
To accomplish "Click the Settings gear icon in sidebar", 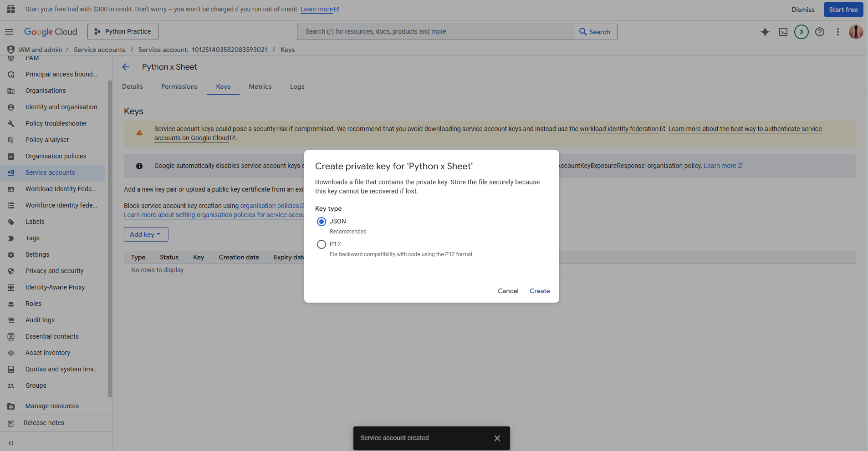I will tap(11, 254).
